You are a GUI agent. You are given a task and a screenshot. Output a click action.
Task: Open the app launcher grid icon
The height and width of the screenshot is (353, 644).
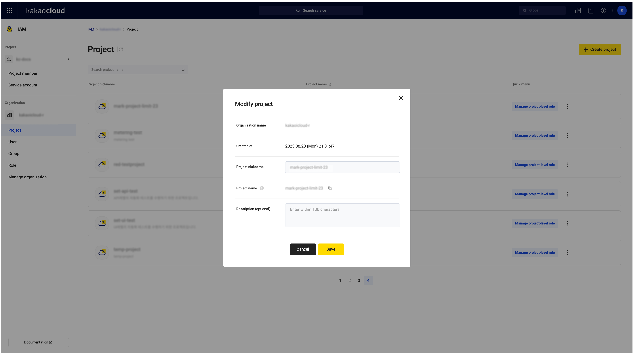coord(9,11)
